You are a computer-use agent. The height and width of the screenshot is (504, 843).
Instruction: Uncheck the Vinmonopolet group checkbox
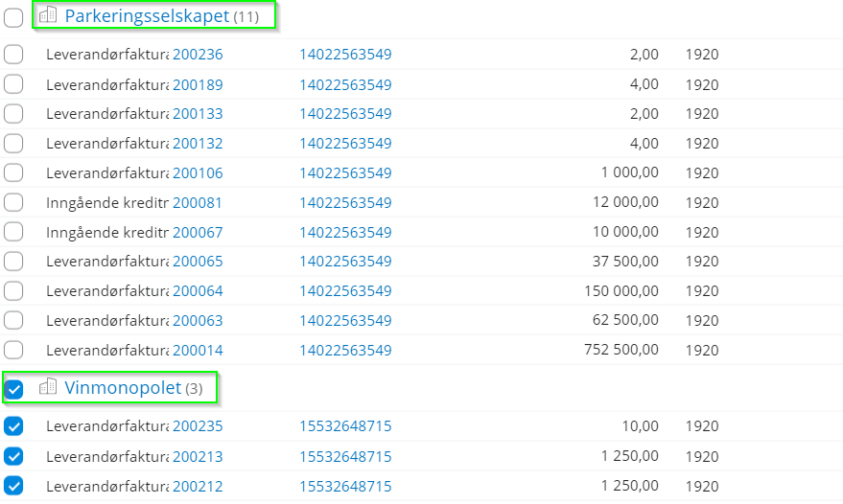[13, 389]
